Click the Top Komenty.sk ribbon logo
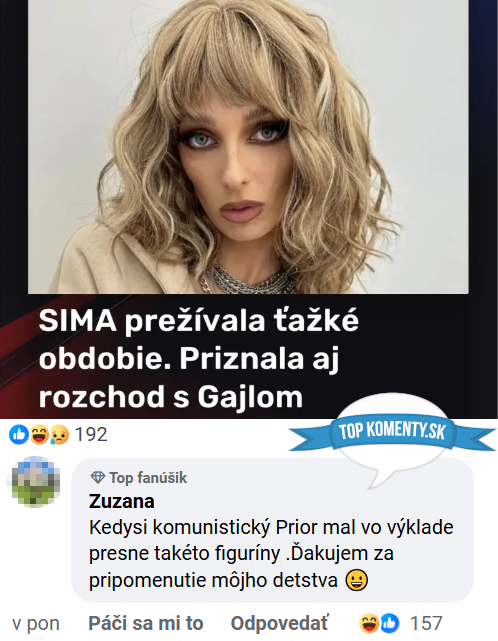The width and height of the screenshot is (498, 641). (x=392, y=432)
